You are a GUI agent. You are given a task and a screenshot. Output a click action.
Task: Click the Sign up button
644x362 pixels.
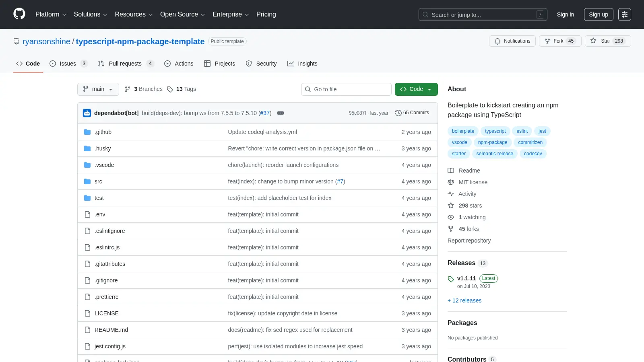click(599, 14)
